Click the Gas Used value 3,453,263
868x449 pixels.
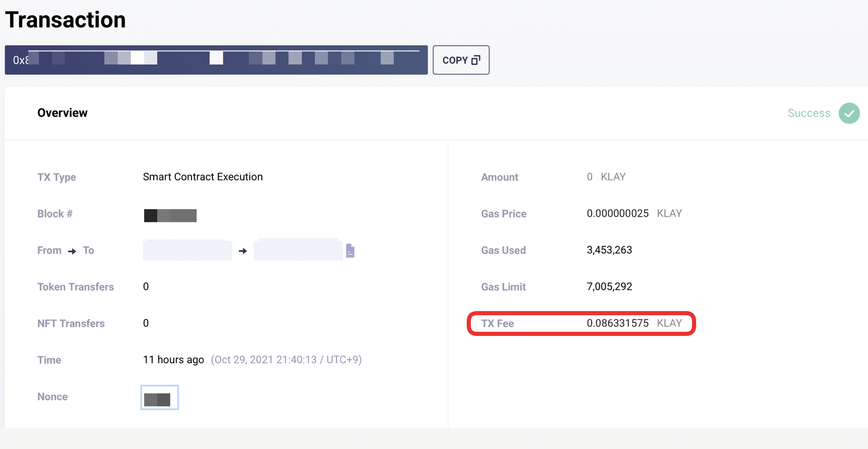609,250
